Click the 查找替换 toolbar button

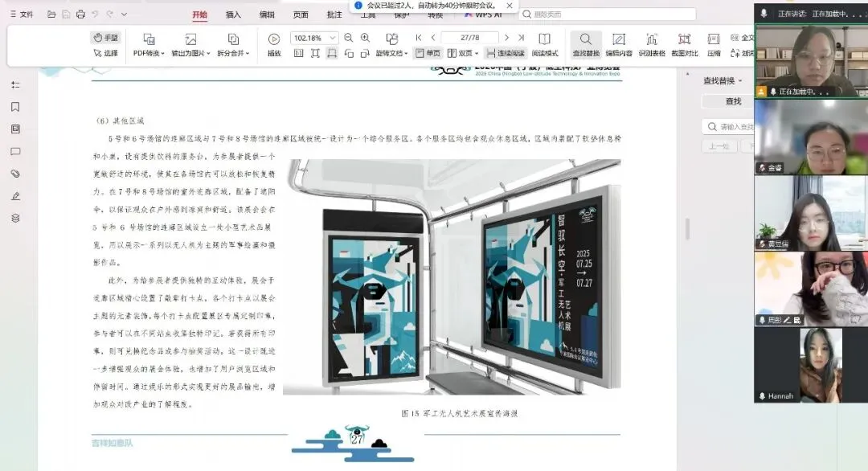click(x=586, y=45)
